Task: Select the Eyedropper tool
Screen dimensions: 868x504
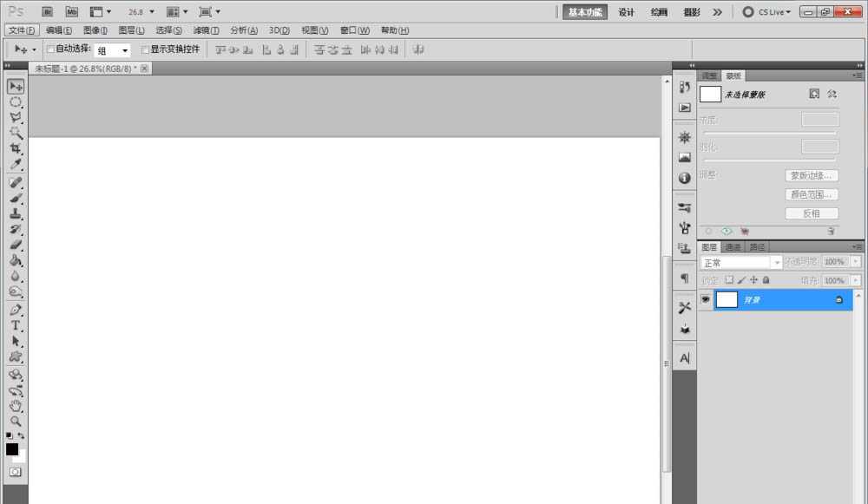Action: point(16,164)
